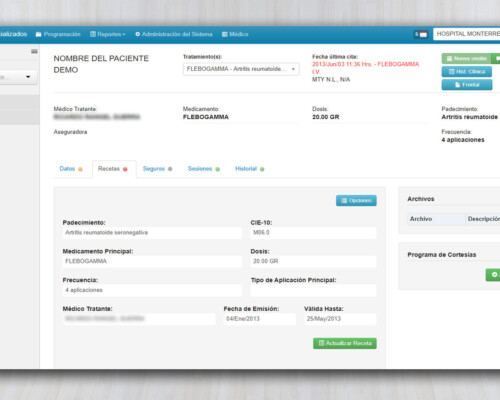Click the HOSPITAL MONTERREY field
500x400 pixels.
point(467,34)
